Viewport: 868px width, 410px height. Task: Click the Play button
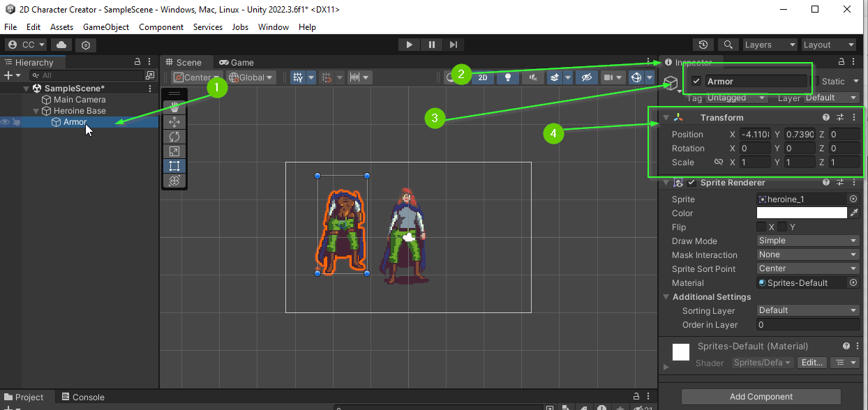pyautogui.click(x=409, y=45)
